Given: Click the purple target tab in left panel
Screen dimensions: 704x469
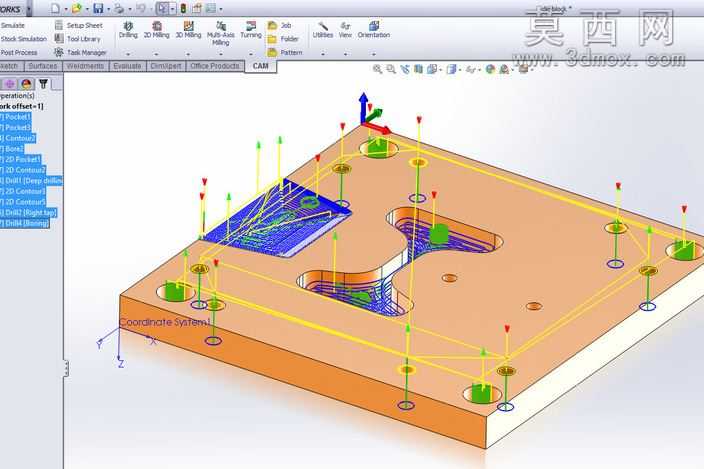Looking at the screenshot, I should [x=10, y=83].
